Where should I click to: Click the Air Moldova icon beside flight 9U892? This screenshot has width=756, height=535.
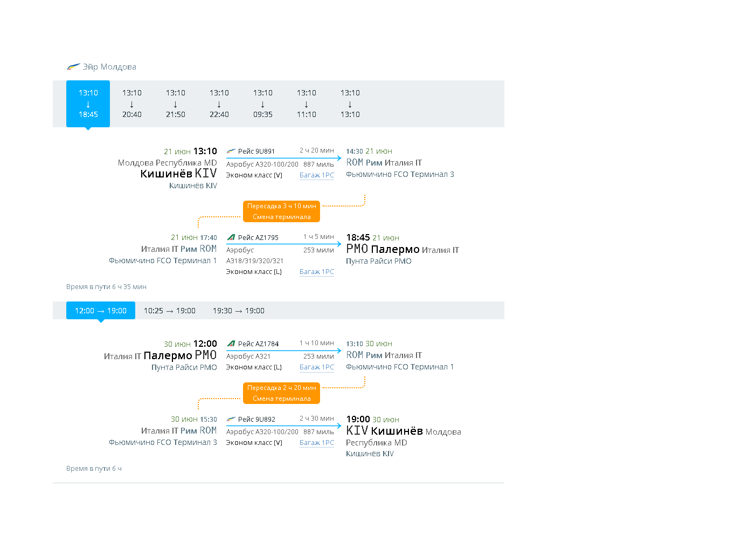point(231,419)
